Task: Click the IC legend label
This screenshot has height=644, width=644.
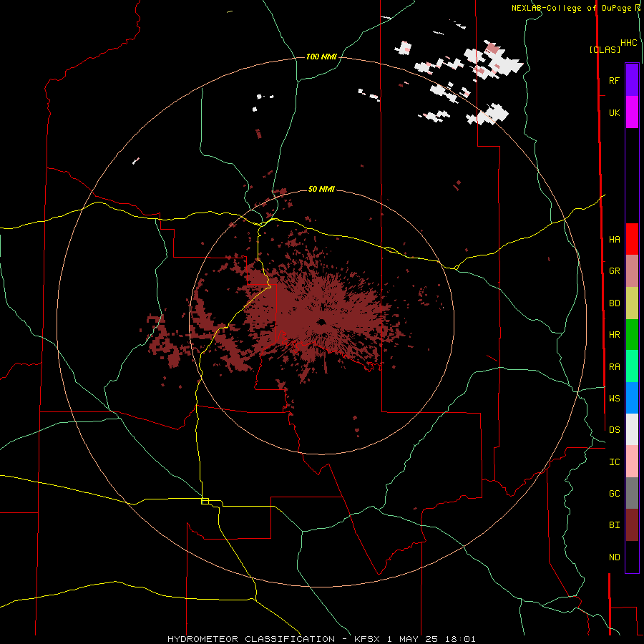Action: (614, 462)
